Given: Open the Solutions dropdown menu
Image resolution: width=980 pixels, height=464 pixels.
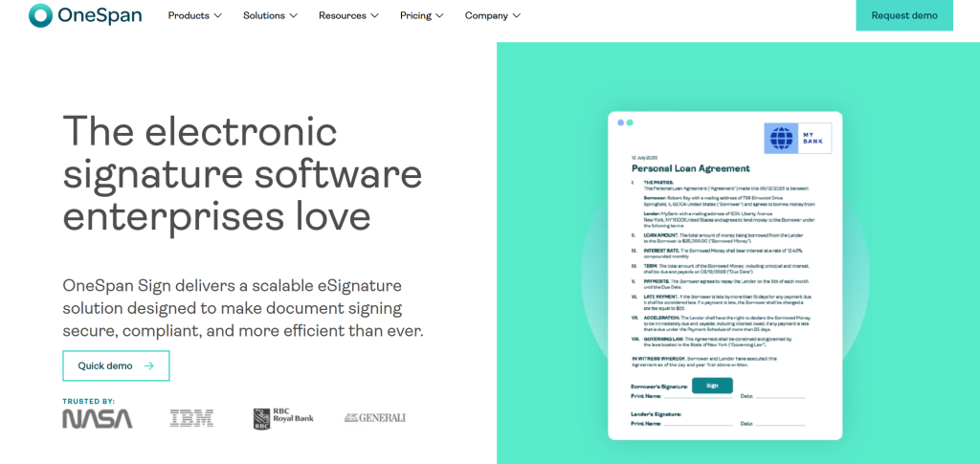Looking at the screenshot, I should coord(270,15).
